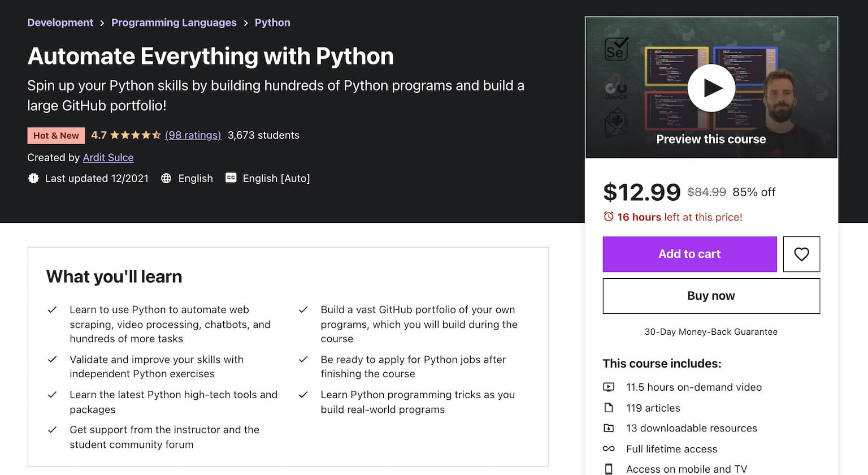This screenshot has height=475, width=868.
Task: Click 13 downloadable resources text
Action: [692, 428]
